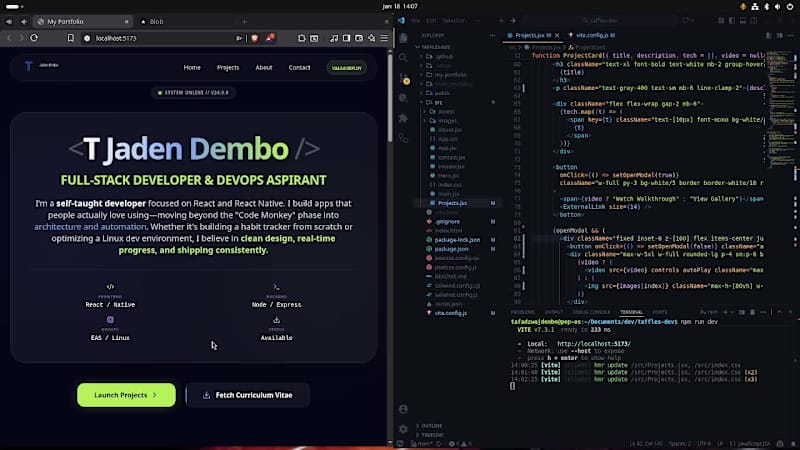
Task: Open package-lock.json in Explorer
Action: [457, 240]
